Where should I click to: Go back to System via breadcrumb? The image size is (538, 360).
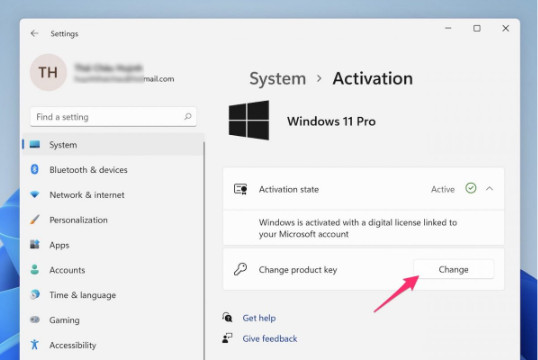(x=277, y=79)
